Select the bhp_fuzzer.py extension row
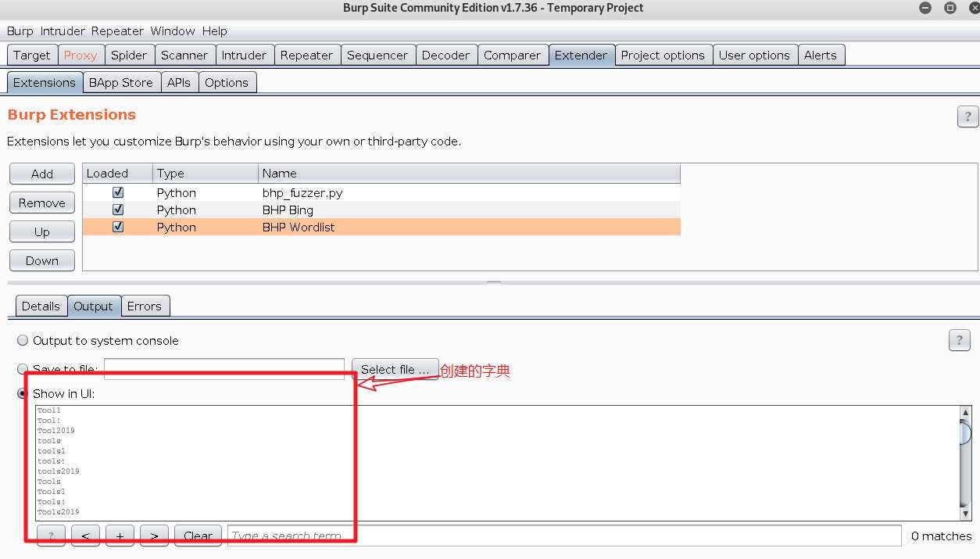Viewport: 980px width, 559px height. pos(381,192)
